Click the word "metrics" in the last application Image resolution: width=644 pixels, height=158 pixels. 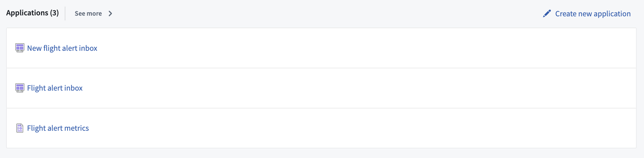pyautogui.click(x=77, y=128)
